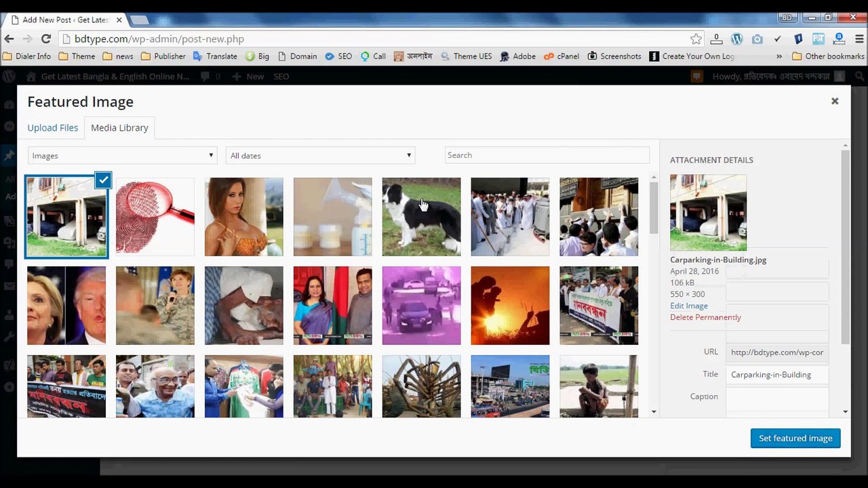Image resolution: width=868 pixels, height=488 pixels.
Task: Click the cPanel bookmark
Action: tap(561, 56)
